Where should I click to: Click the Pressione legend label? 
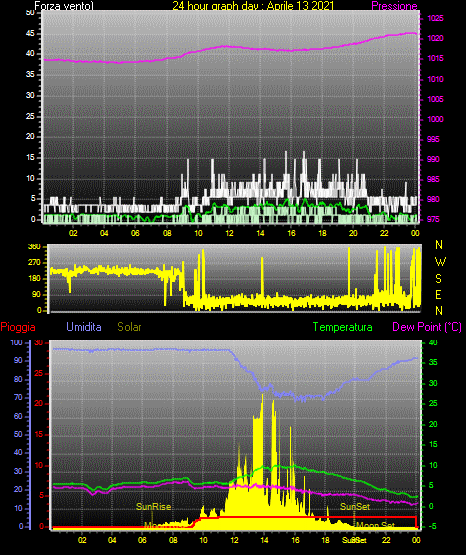[x=394, y=6]
